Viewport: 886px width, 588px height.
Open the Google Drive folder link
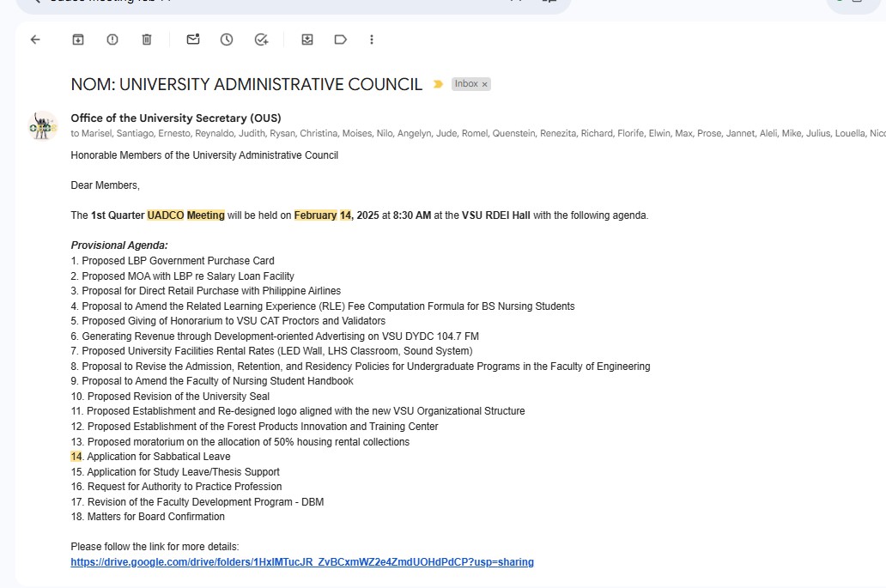pos(302,562)
